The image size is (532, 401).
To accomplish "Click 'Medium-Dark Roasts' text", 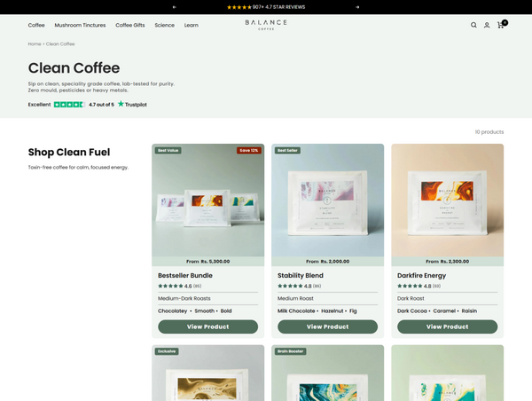I will (184, 298).
